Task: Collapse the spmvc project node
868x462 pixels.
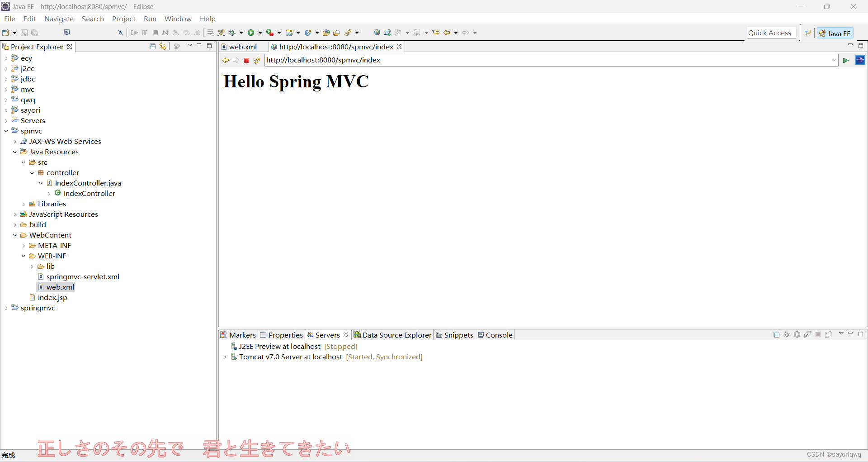Action: 6,131
